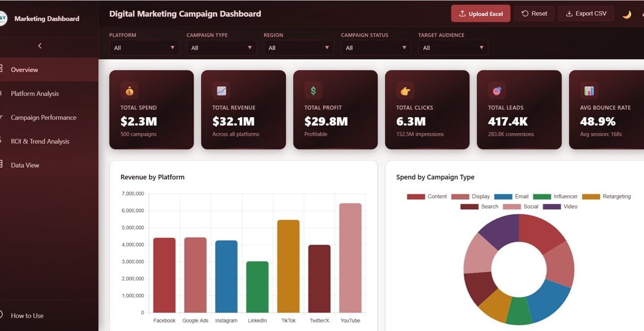Collapse the sidebar with the left chevron
Screen dimensions: 644x331
coord(40,46)
